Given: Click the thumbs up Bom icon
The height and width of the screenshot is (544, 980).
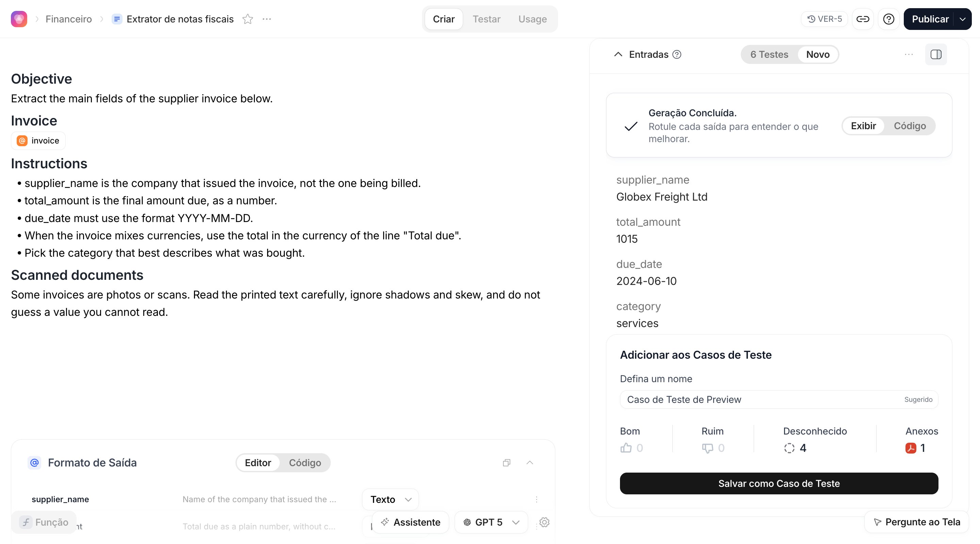Looking at the screenshot, I should [626, 448].
